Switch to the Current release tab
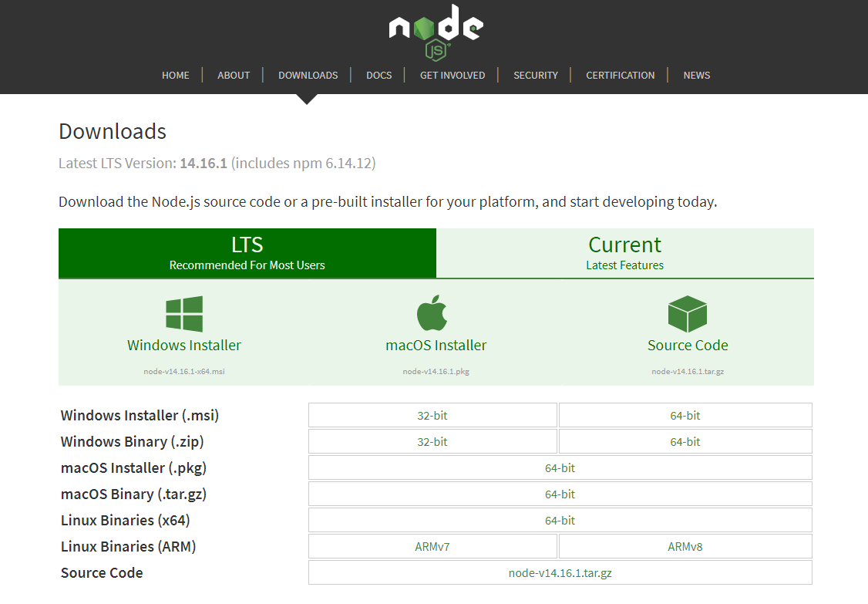 point(624,253)
